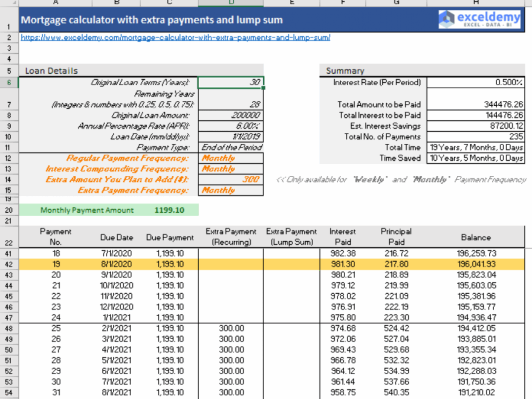The width and height of the screenshot is (532, 399).
Task: Select the Time Saved value cell
Action: (x=476, y=158)
